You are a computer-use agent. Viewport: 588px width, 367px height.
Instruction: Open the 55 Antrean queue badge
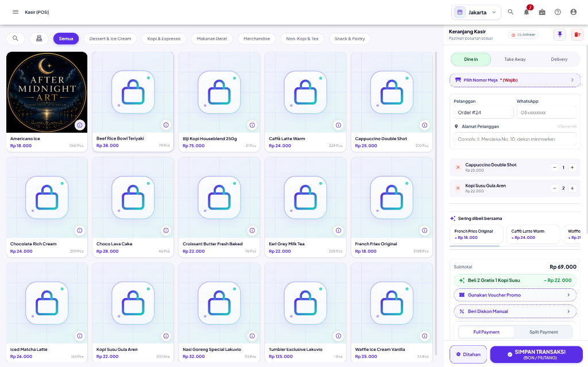[x=524, y=34]
